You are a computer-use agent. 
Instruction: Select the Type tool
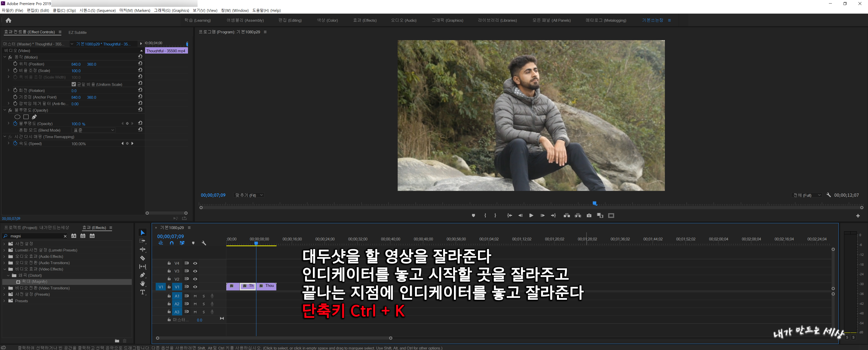(x=143, y=292)
